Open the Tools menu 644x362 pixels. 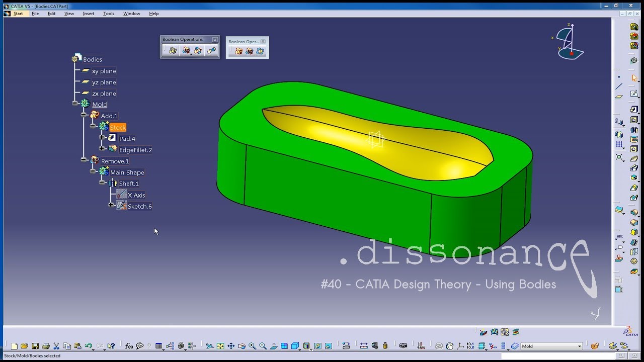click(x=109, y=14)
